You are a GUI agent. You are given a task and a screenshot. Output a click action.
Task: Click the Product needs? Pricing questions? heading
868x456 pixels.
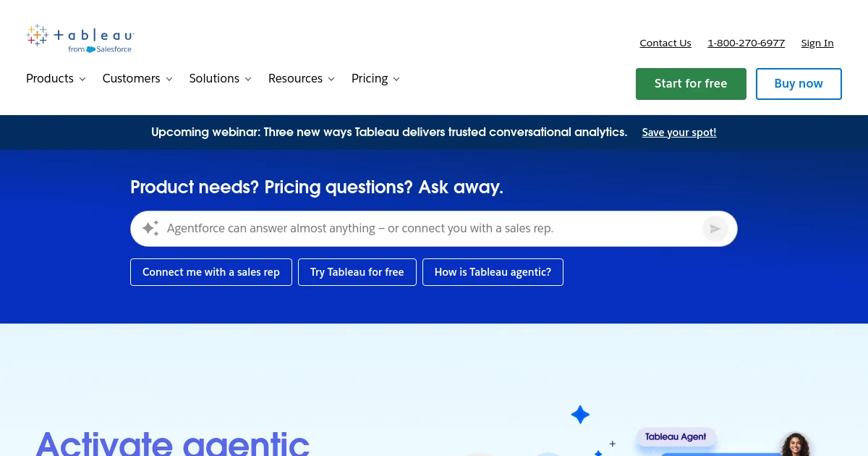(317, 187)
